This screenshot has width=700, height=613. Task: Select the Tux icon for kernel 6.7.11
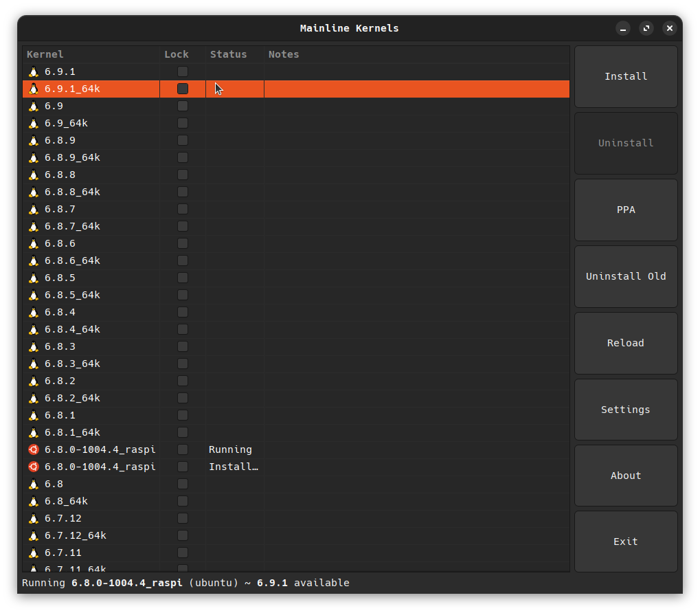coord(34,553)
